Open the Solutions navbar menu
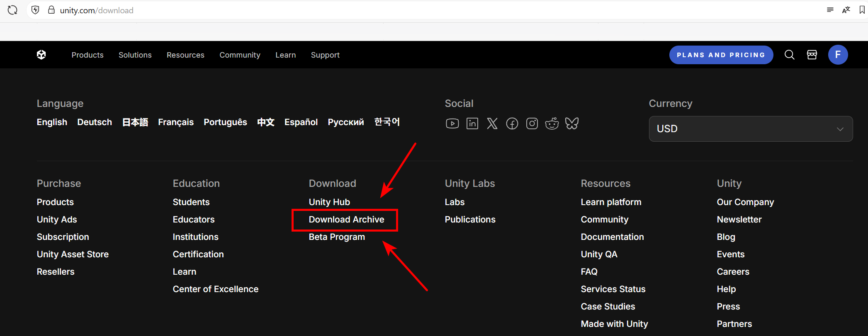Image resolution: width=868 pixels, height=336 pixels. click(x=135, y=55)
